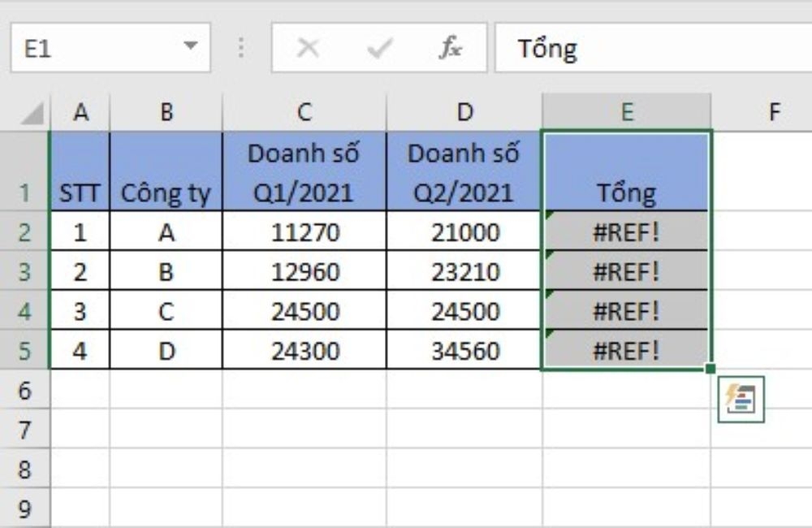Click company cell C in row 4
Screen dimensions: 812x528
[x=166, y=309]
